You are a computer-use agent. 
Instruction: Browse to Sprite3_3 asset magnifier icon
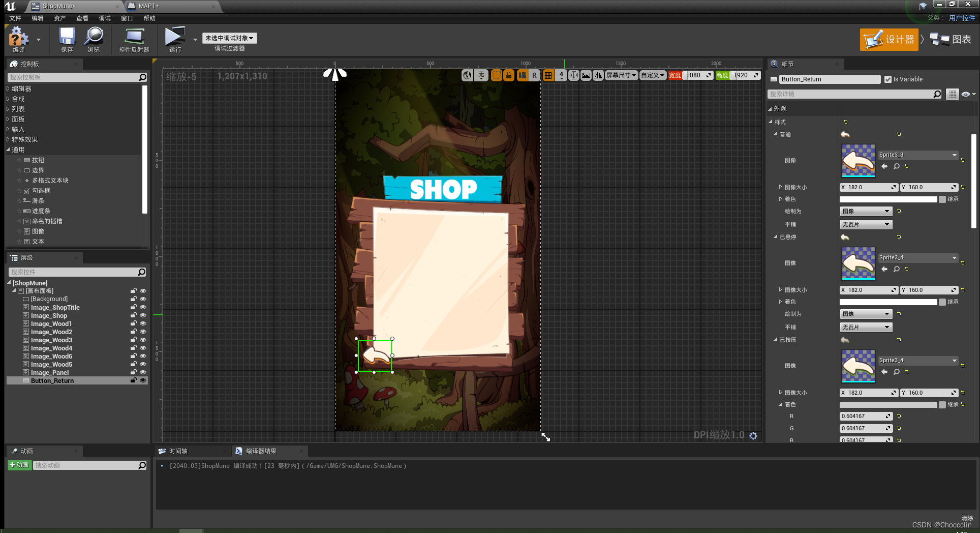tap(897, 166)
